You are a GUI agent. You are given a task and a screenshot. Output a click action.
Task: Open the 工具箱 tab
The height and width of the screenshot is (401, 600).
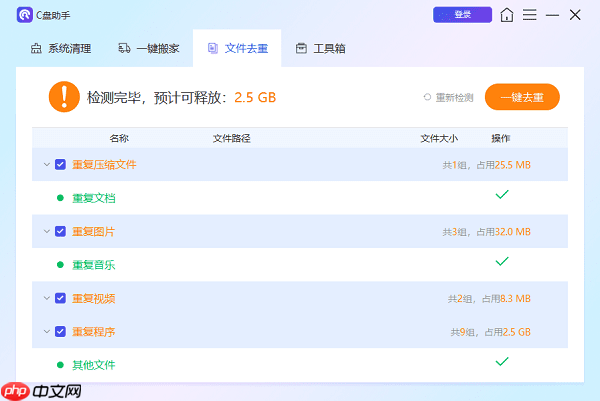321,49
